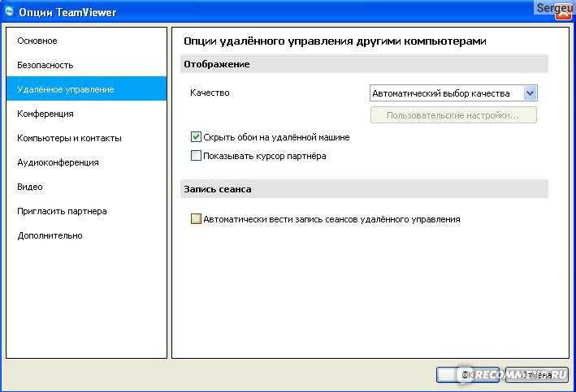This screenshot has width=576, height=392.
Task: Click the Пользовательские настройки button
Action: [x=453, y=115]
